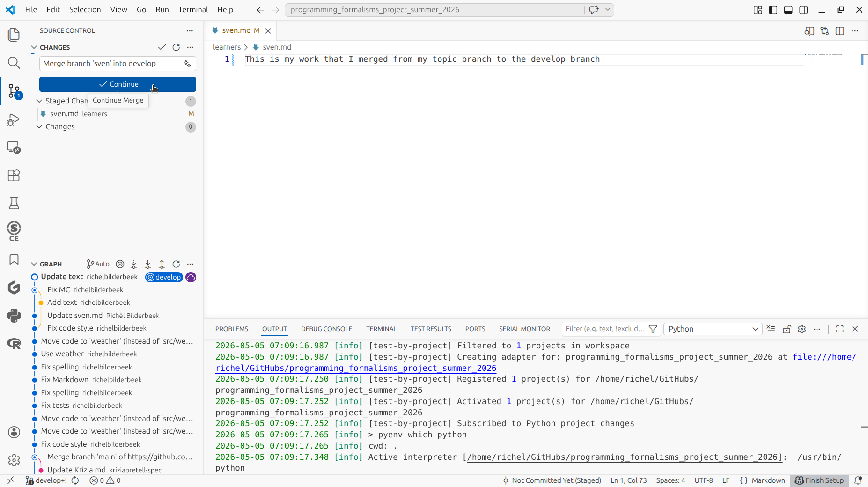The image size is (868, 487).
Task: Click the commit message input field
Action: [x=111, y=64]
